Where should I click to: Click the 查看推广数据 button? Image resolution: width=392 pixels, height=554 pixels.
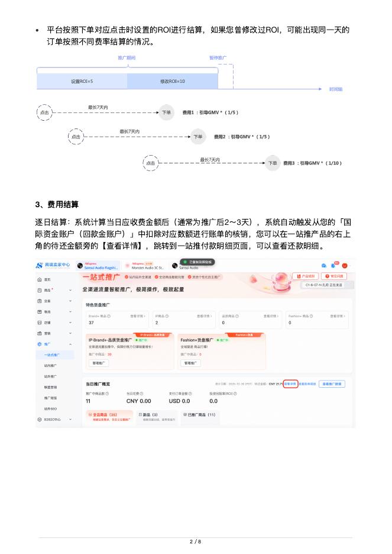[332, 384]
